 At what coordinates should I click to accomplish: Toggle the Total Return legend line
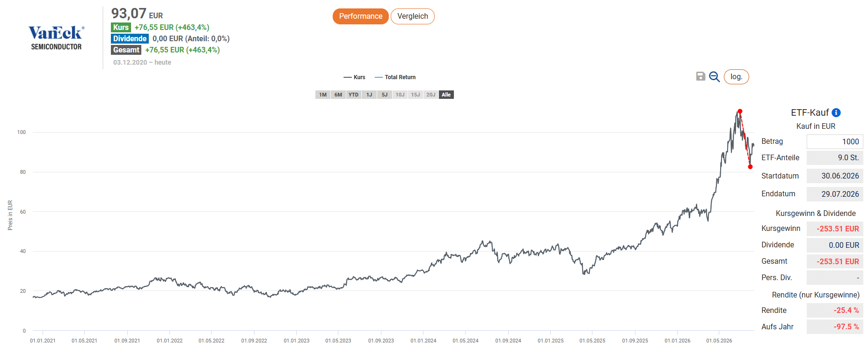[395, 77]
